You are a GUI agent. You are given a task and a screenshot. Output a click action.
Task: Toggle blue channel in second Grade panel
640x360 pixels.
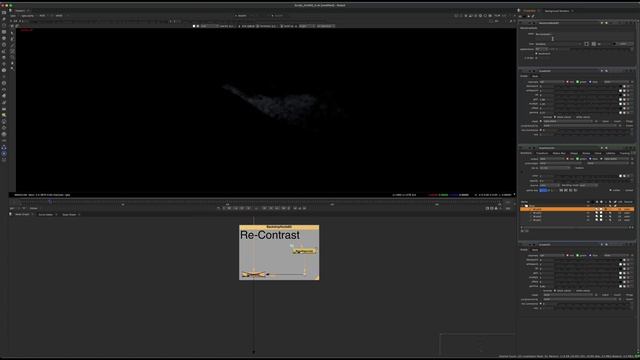tap(590, 256)
